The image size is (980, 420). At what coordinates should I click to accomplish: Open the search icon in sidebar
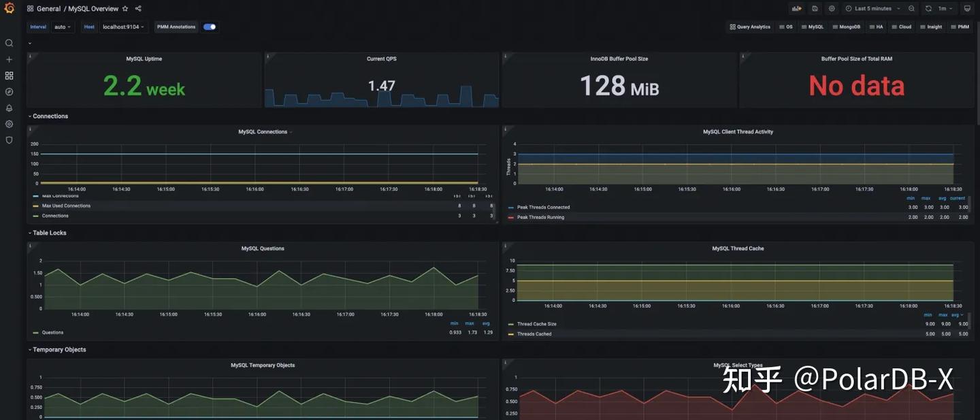[9, 43]
